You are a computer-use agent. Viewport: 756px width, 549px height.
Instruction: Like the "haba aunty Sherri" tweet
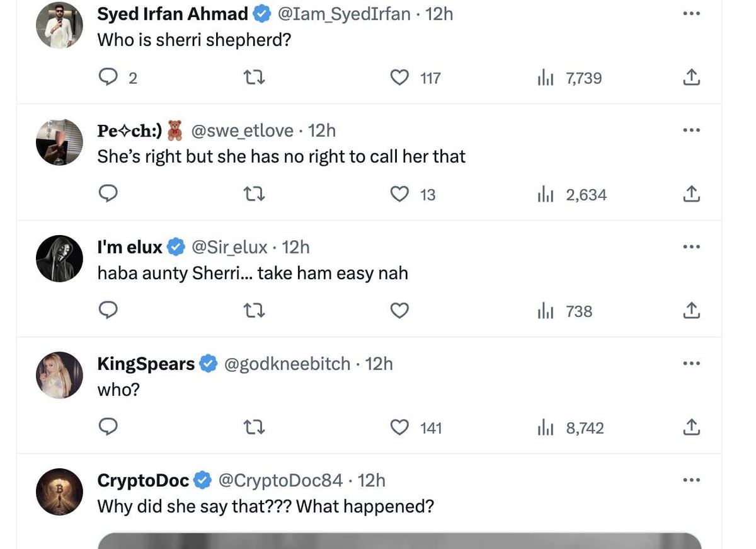click(x=399, y=310)
